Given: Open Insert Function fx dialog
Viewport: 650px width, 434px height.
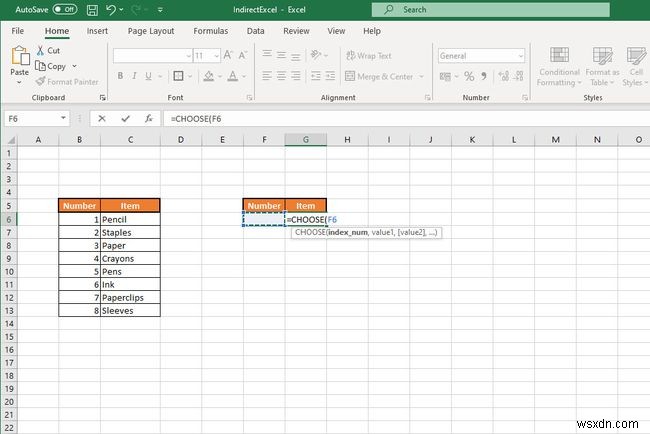Looking at the screenshot, I should pos(149,119).
